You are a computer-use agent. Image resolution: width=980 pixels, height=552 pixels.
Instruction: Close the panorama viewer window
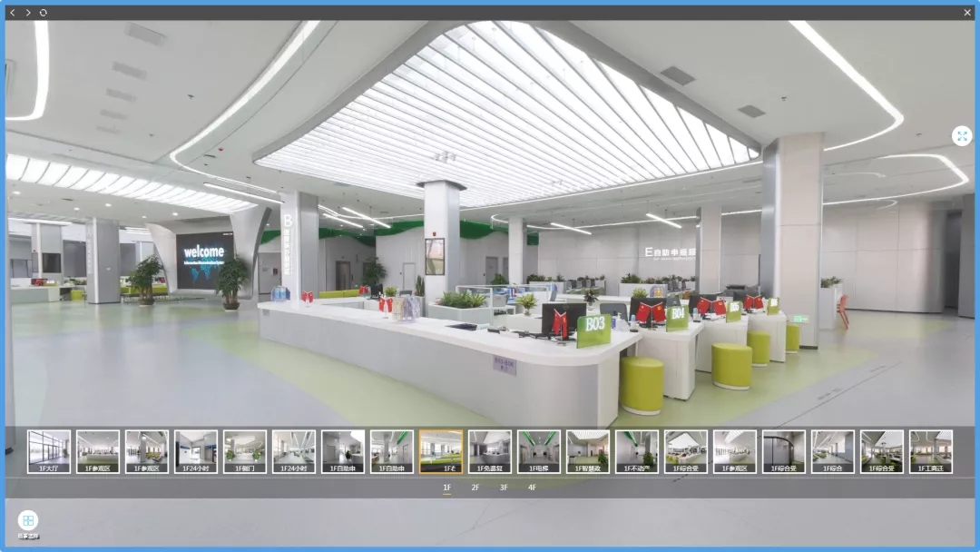(967, 12)
